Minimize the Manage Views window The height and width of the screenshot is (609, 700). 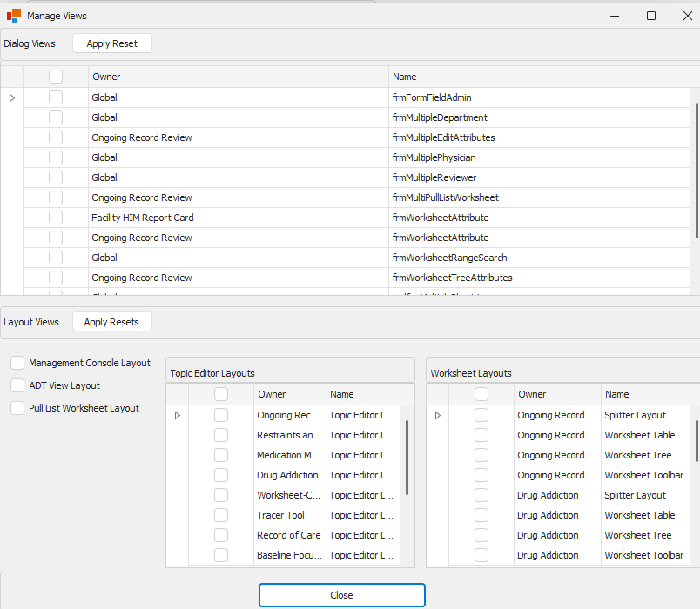point(615,16)
